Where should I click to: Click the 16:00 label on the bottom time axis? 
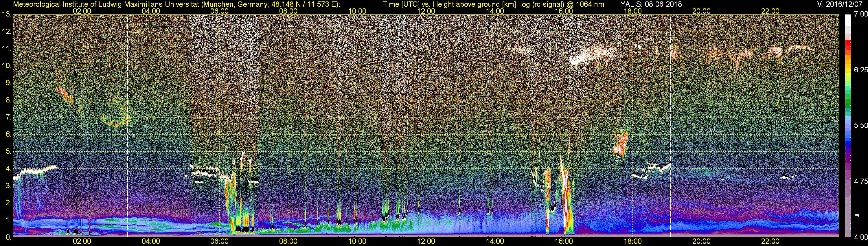coord(564,242)
